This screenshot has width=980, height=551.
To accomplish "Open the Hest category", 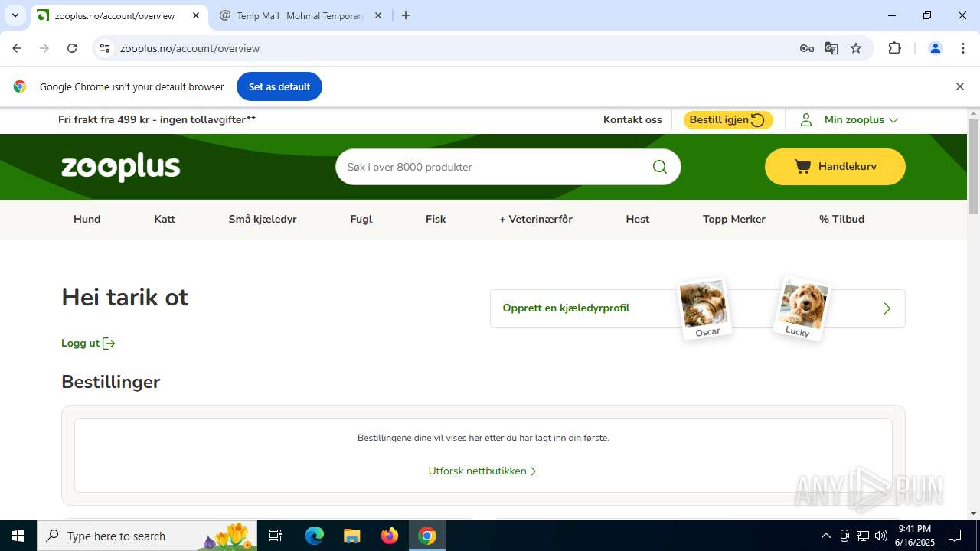I will coord(637,219).
